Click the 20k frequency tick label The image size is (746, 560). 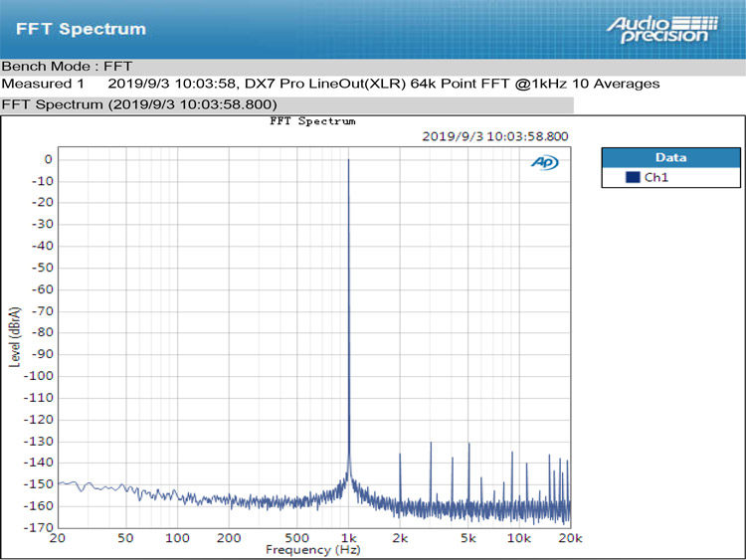(571, 538)
